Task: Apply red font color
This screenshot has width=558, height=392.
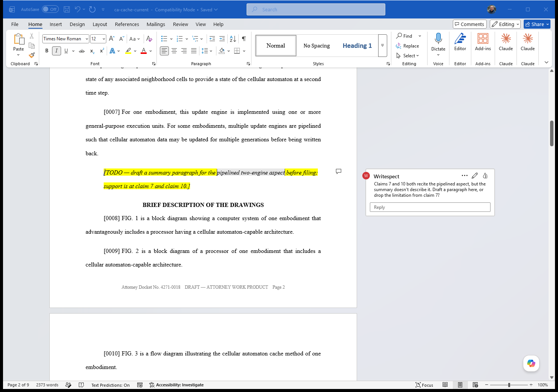Action: click(144, 51)
